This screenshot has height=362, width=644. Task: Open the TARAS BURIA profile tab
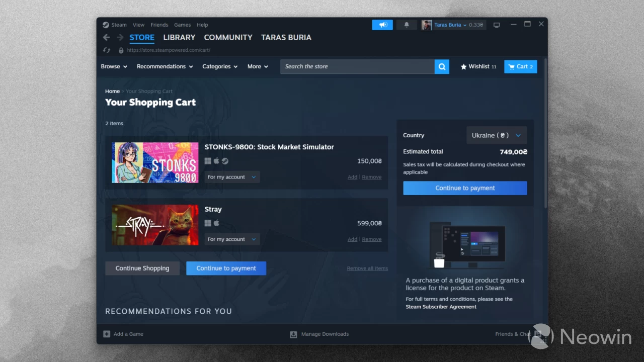tap(286, 38)
